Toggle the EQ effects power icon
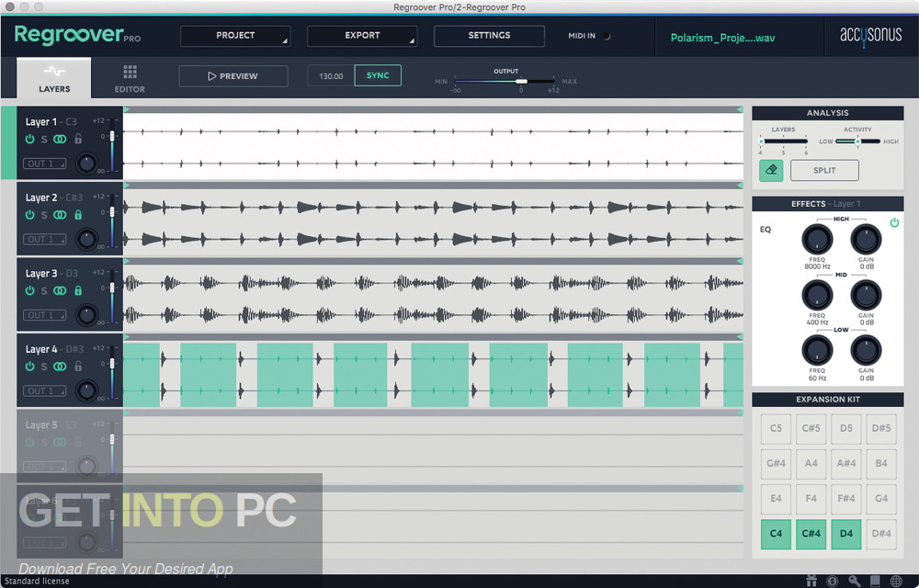This screenshot has height=588, width=919. click(x=894, y=223)
